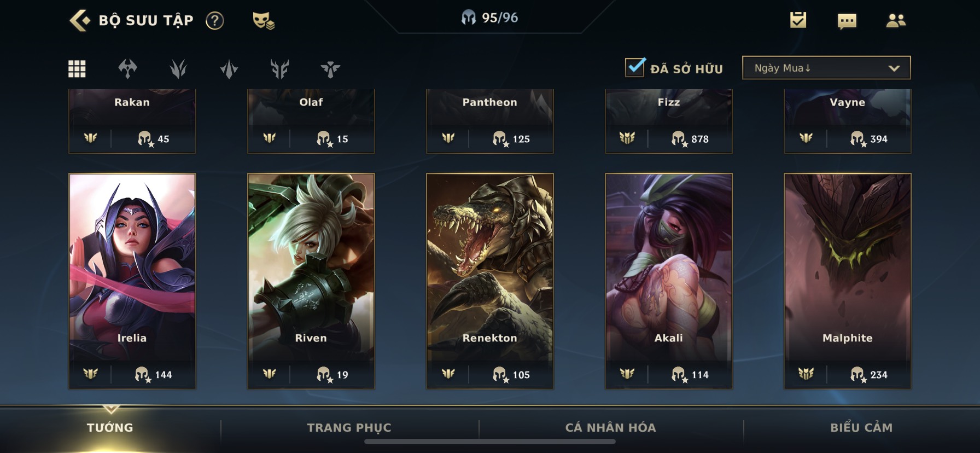Go back using the arrow beside BỘ SƯU TẬP
The width and height of the screenshot is (980, 453).
pos(80,21)
